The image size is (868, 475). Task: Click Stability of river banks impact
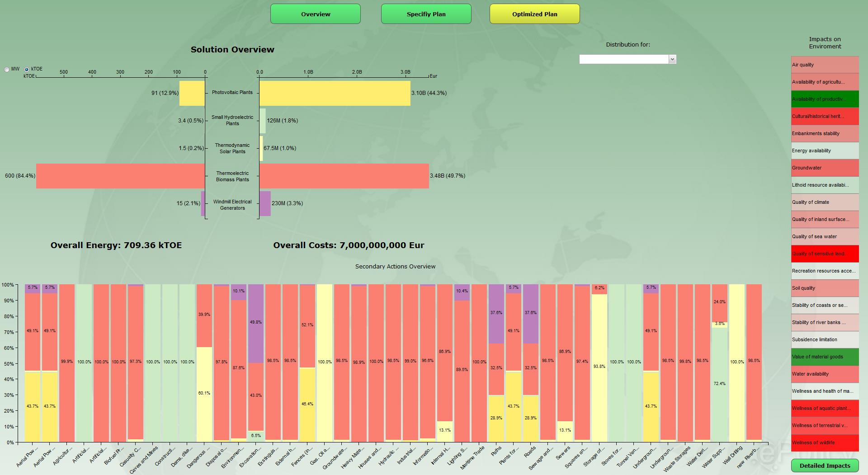click(825, 322)
